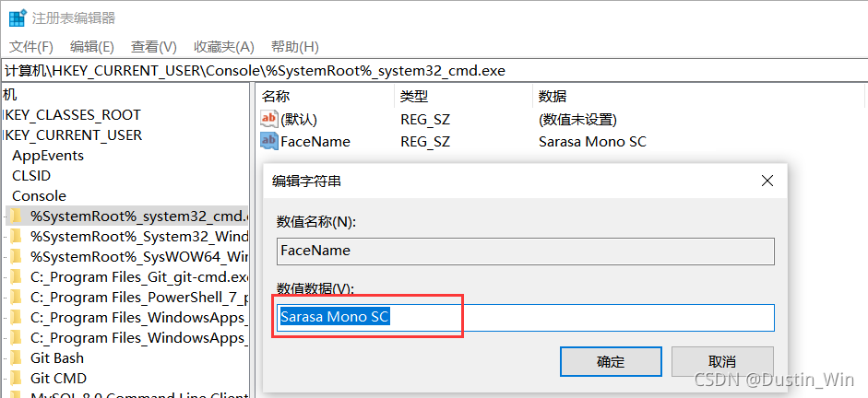
Task: Close the 编辑字符串 dialog
Action: (x=767, y=181)
